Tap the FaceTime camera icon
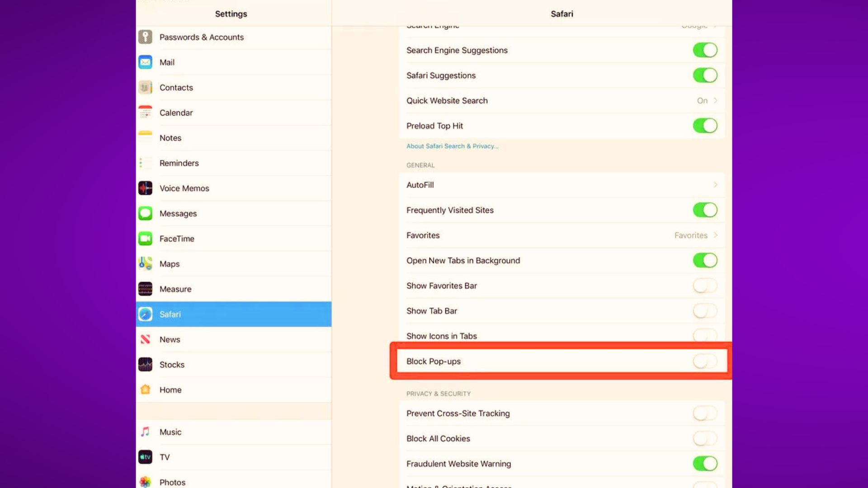Viewport: 868px width, 488px height. click(x=145, y=239)
